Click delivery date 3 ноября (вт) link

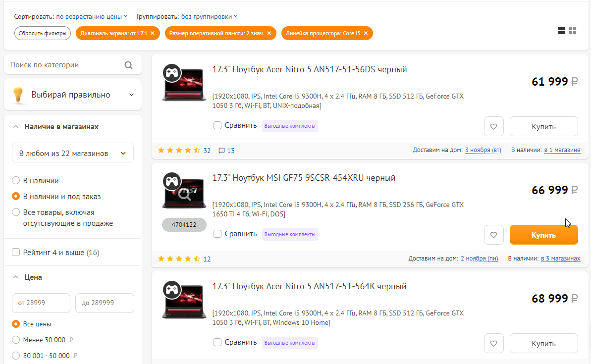coord(483,150)
